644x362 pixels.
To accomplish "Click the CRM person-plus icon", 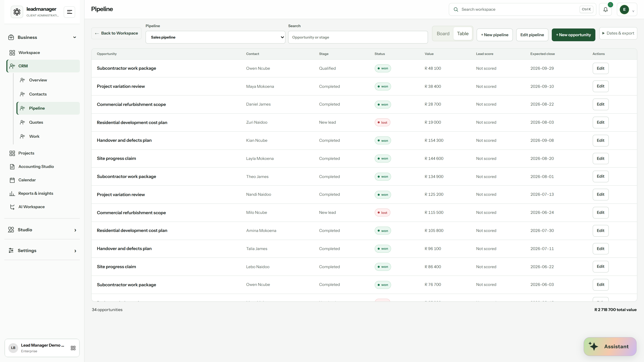I will [x=12, y=66].
